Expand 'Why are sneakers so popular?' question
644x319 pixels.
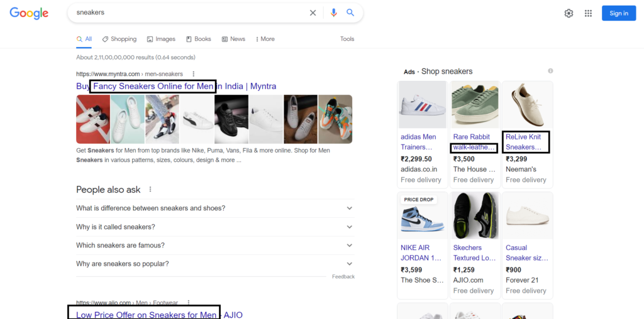pyautogui.click(x=215, y=264)
